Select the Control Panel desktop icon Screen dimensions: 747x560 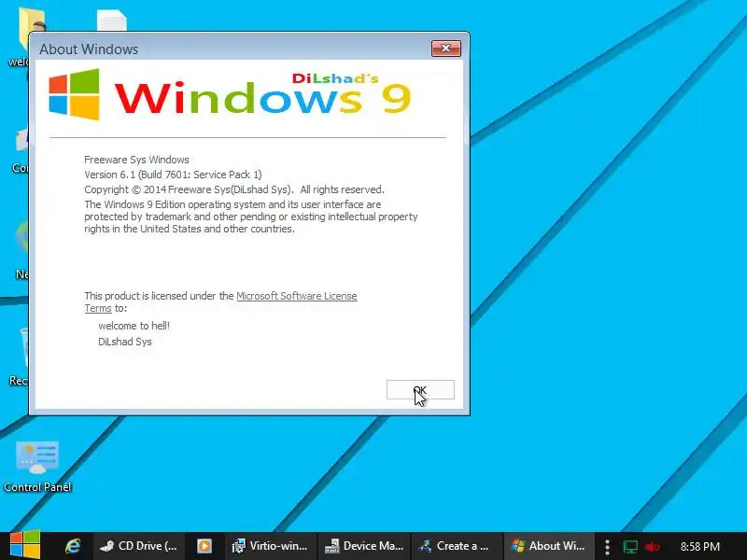[x=37, y=467]
